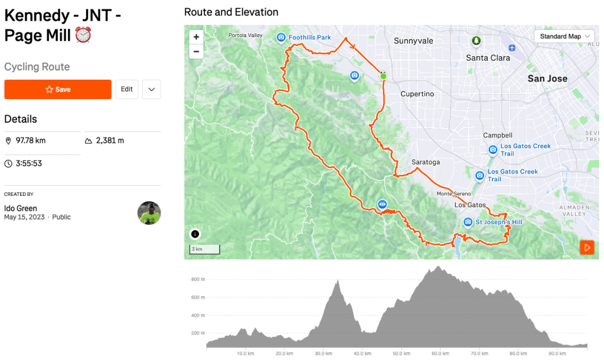Save this cycling route
This screenshot has height=364, width=604.
pyautogui.click(x=58, y=90)
